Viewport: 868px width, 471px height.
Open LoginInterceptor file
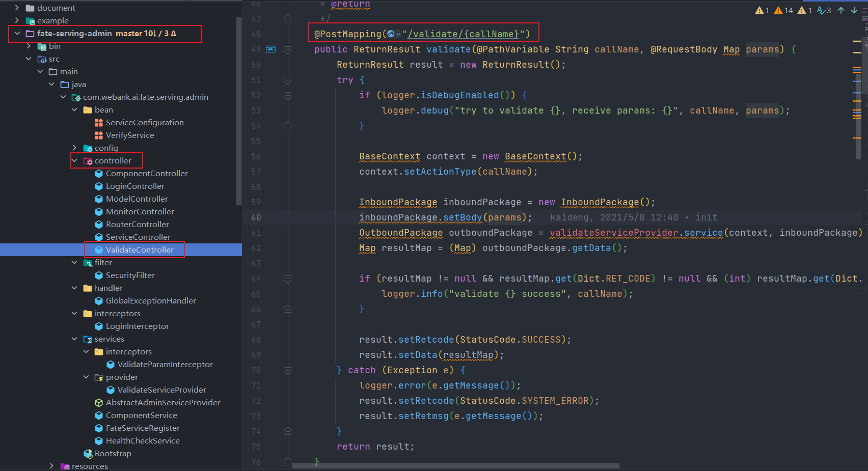[x=137, y=326]
